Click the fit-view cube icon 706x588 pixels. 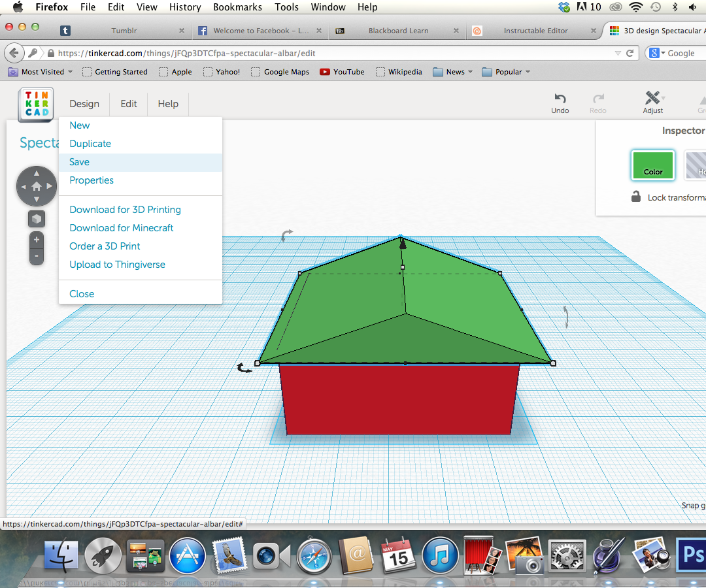[x=36, y=219]
